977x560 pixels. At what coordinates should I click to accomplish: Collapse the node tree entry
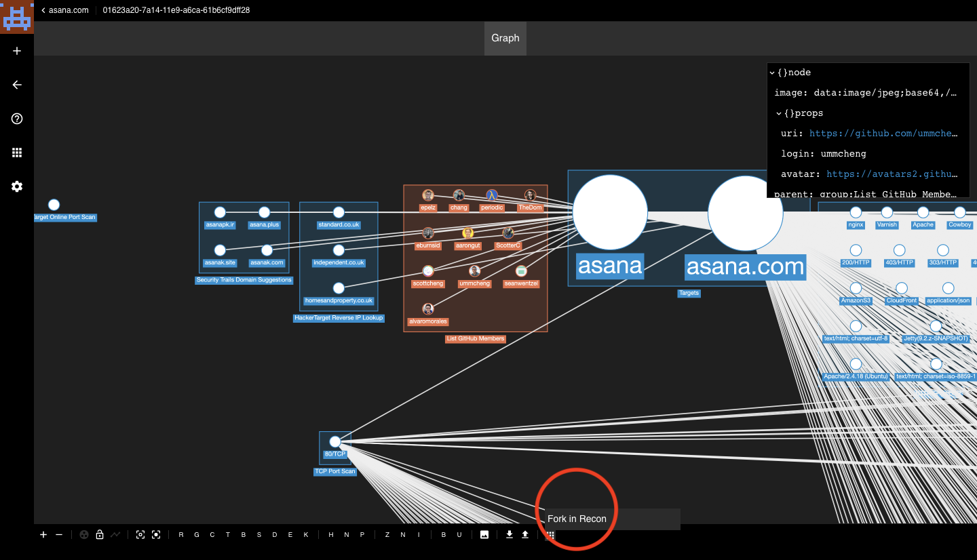point(772,73)
